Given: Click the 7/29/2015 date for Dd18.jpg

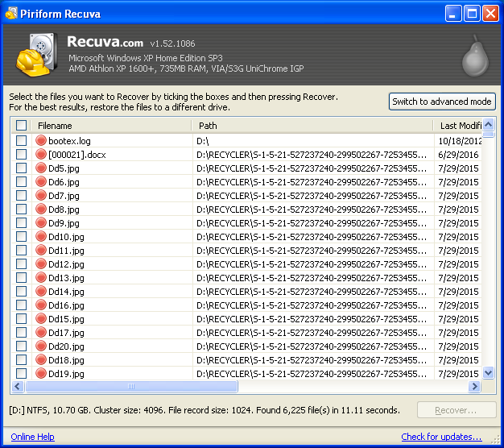Looking at the screenshot, I should [458, 360].
